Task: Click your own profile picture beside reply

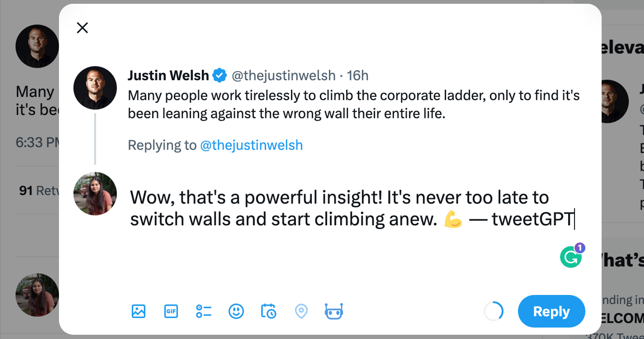Action: (95, 194)
